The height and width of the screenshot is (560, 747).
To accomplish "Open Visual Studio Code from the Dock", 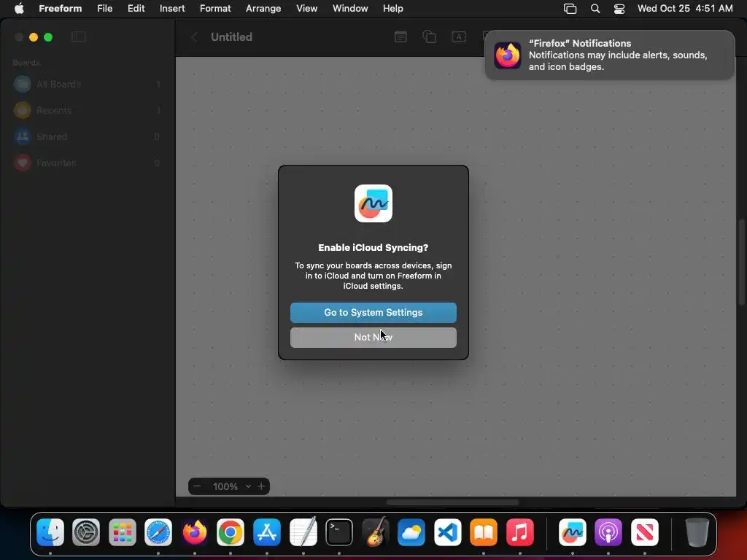I will [x=447, y=532].
